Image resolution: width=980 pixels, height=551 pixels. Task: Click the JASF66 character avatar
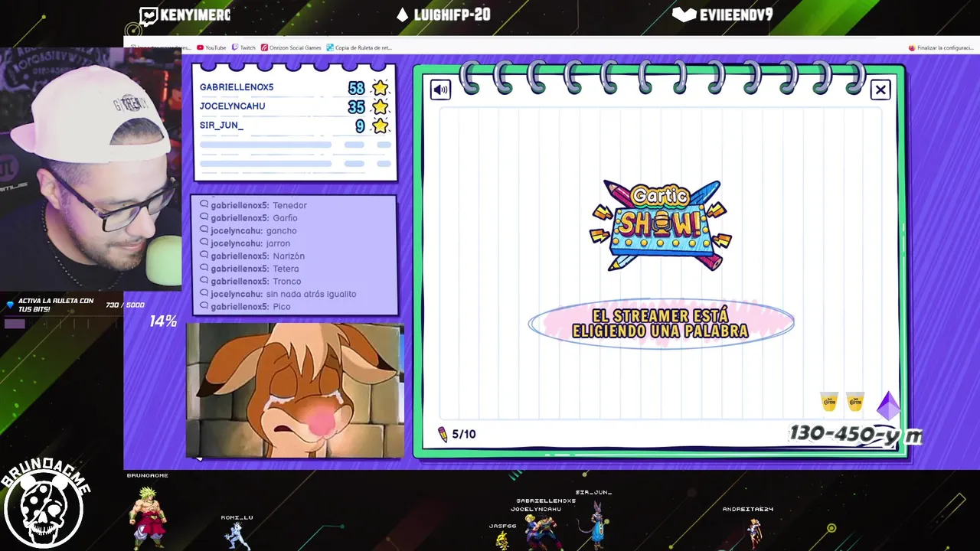[502, 540]
